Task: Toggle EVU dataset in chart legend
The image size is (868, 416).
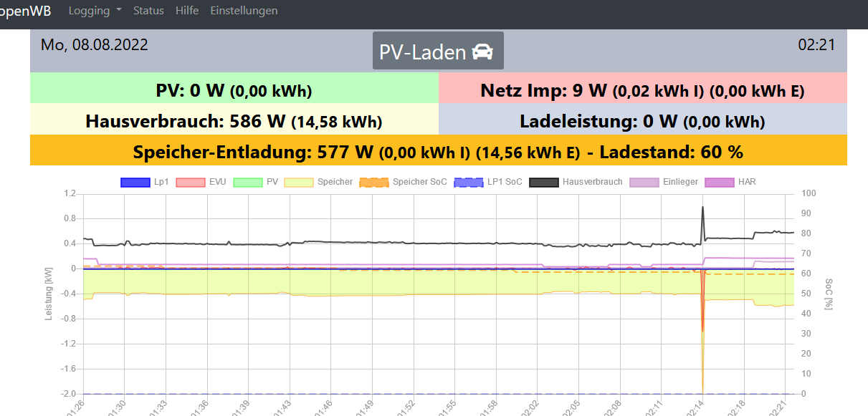Action: [201, 182]
